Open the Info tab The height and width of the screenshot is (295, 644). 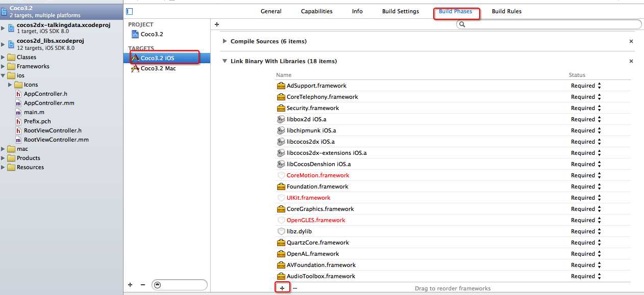(x=357, y=11)
